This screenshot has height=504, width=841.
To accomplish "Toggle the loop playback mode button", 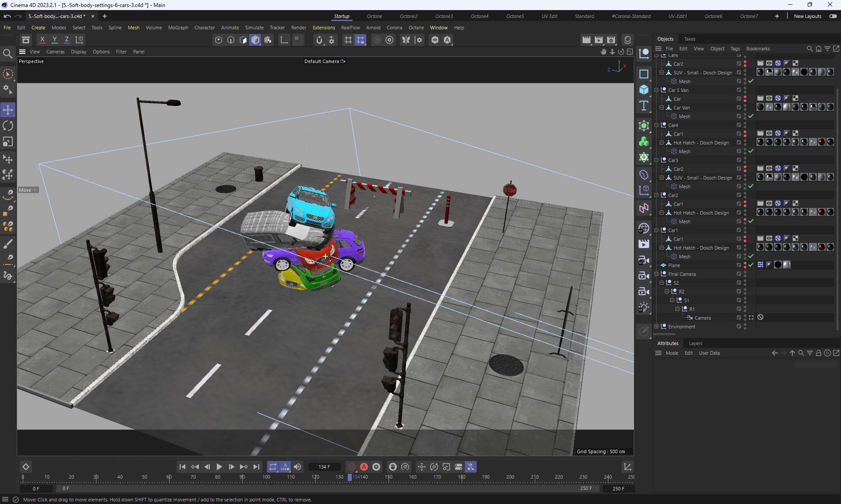I will (272, 467).
